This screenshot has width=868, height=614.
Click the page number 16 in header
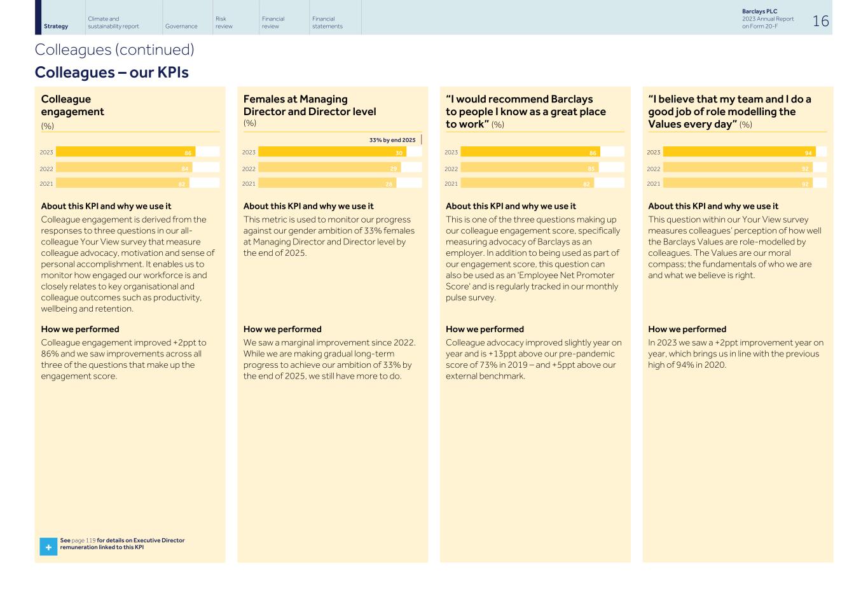[x=820, y=21]
